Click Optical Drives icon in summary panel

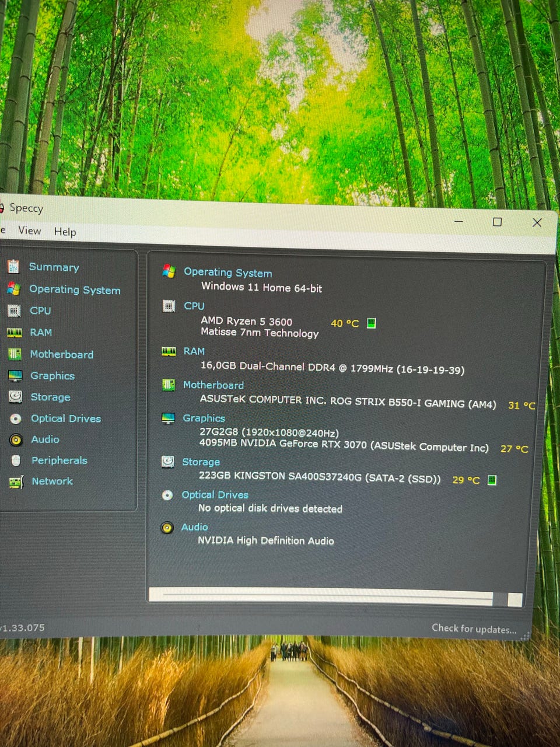point(167,495)
